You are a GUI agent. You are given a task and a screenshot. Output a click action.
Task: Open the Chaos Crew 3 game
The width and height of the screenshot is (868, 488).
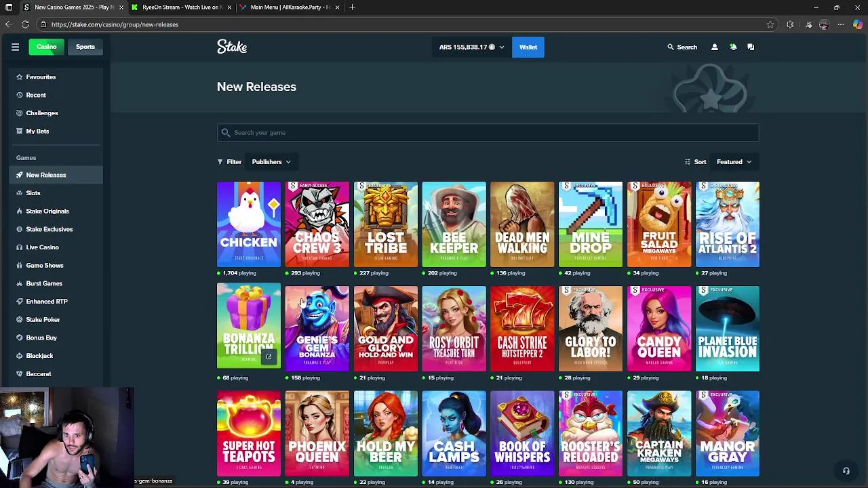(x=317, y=224)
